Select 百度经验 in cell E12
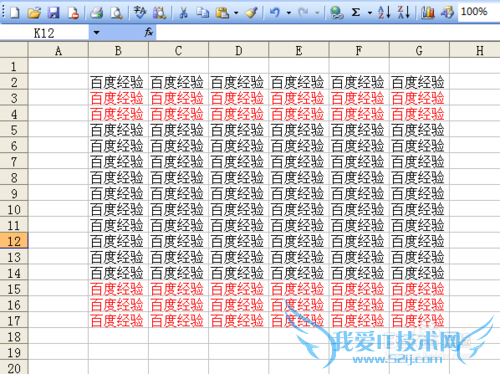 pyautogui.click(x=299, y=241)
